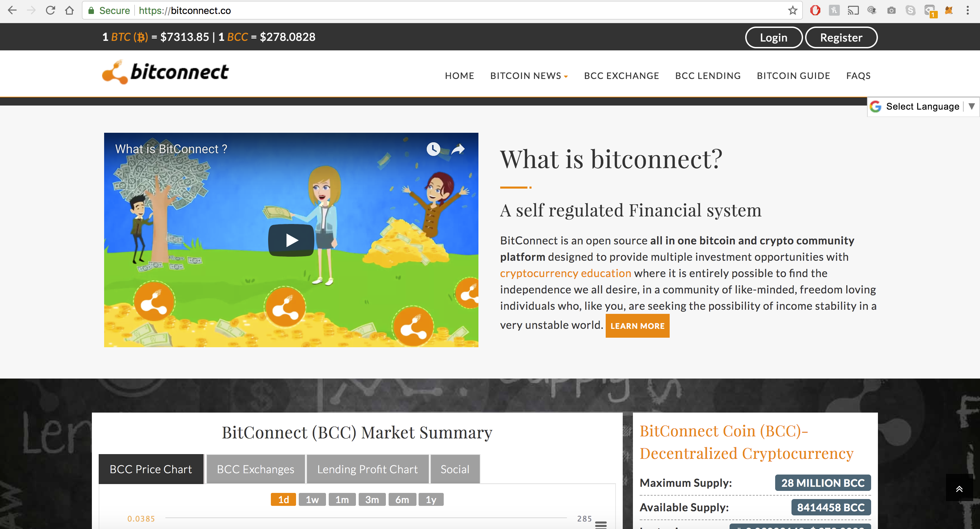Open the Social tab

tap(455, 469)
